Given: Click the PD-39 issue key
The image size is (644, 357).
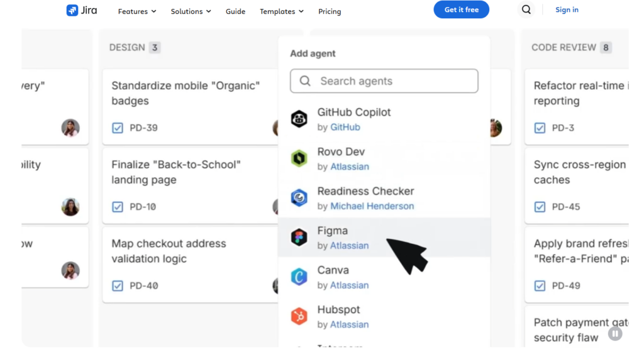Looking at the screenshot, I should [143, 128].
